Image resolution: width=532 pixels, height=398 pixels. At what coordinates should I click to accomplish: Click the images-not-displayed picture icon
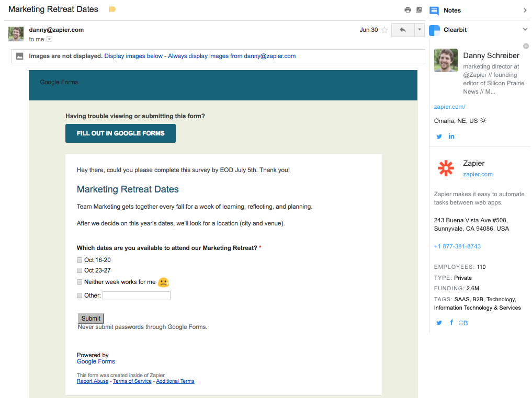[20, 56]
